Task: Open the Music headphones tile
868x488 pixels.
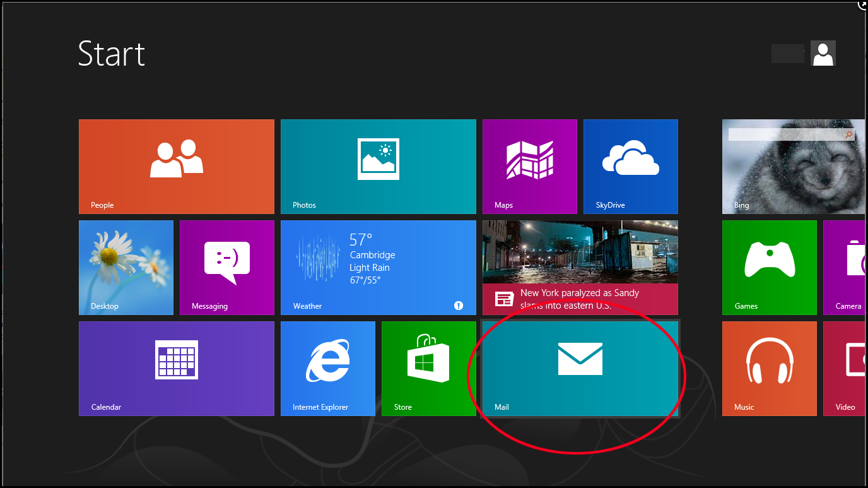Action: tap(769, 369)
